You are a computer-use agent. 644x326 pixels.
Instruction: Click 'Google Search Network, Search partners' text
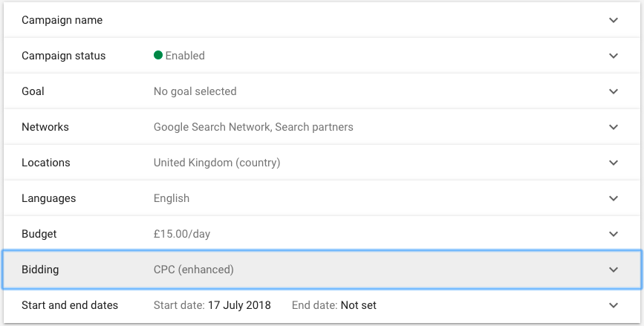253,127
